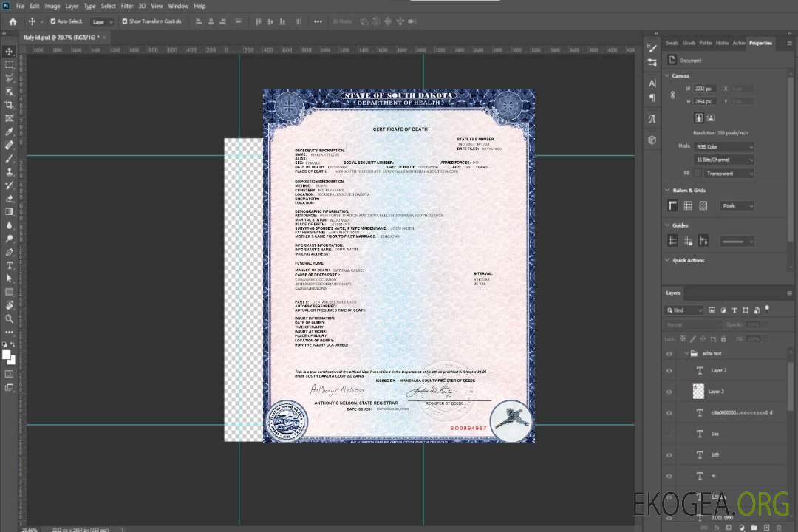This screenshot has width=798, height=532.
Task: Toggle the Auto-Select checkbox
Action: 53,21
